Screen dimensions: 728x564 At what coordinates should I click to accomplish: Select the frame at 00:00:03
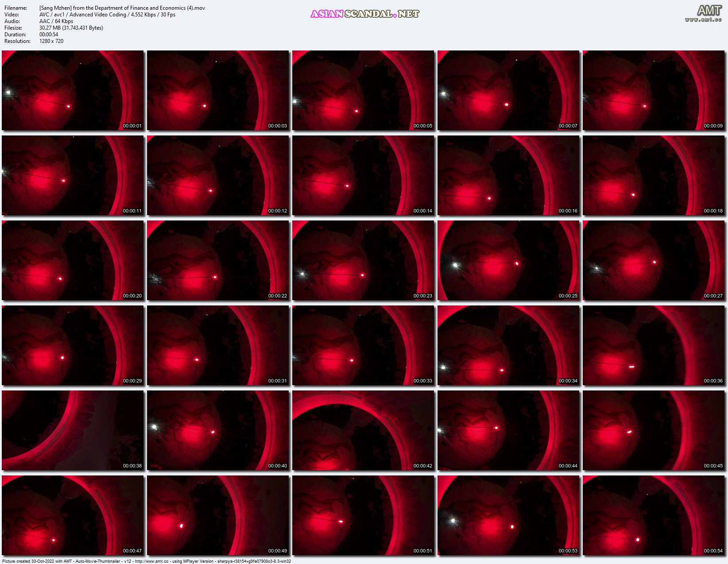point(218,90)
